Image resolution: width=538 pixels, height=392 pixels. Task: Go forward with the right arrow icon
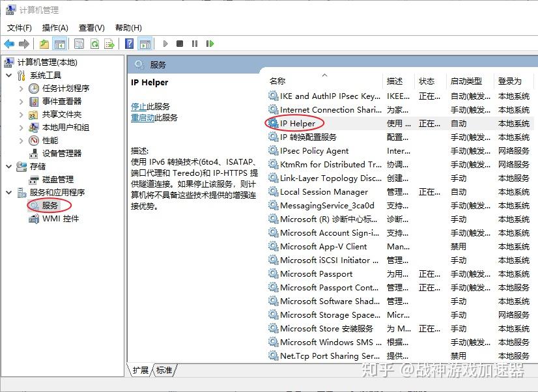pyautogui.click(x=23, y=44)
